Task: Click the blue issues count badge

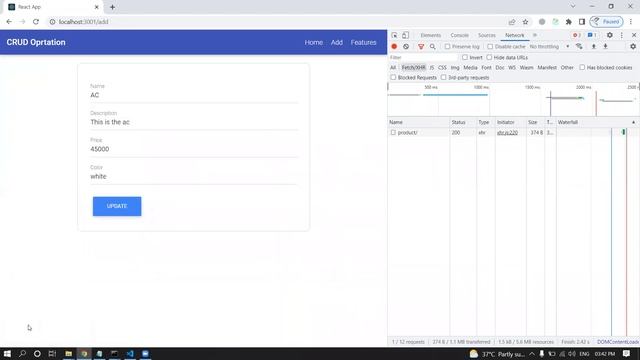Action: [x=592, y=35]
